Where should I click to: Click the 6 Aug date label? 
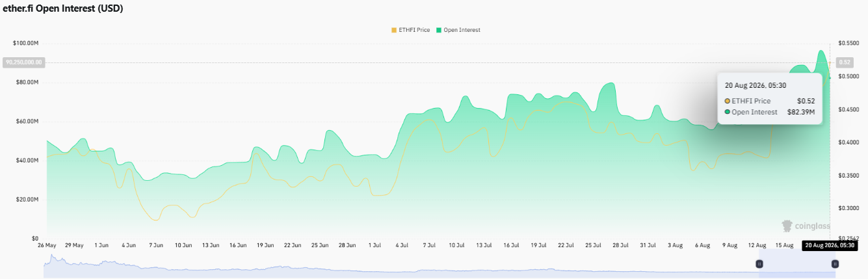tap(702, 245)
